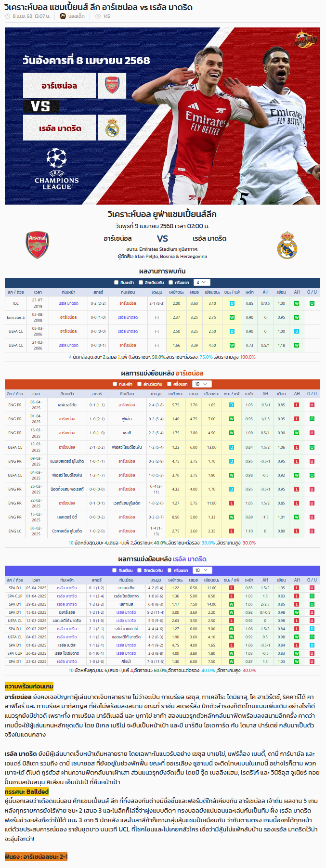Screen dimensions: 326x868
Task: Click the ฟันธง : อาร์เซน่อลชนะ 2-1 prediction
Action: pyautogui.click(x=36, y=856)
